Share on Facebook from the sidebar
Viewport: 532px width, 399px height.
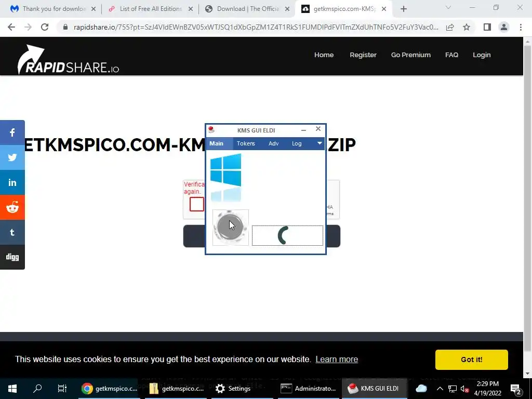(x=12, y=132)
